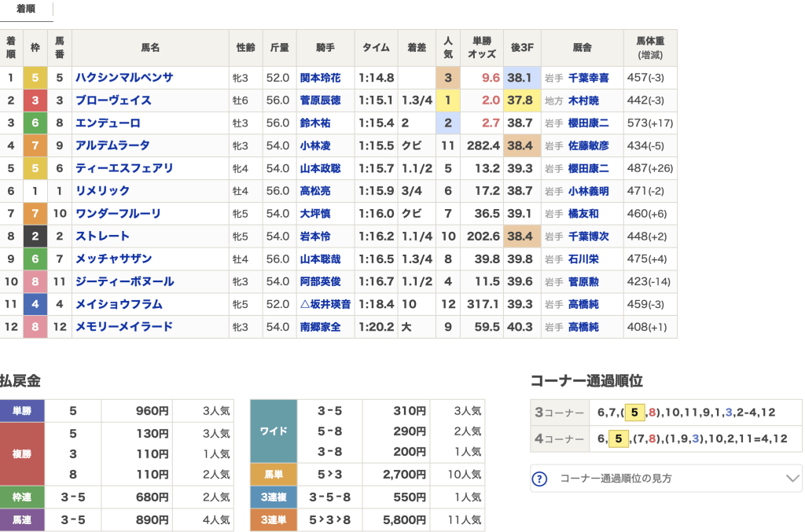Select the 3連複 payout label

pos(274,497)
